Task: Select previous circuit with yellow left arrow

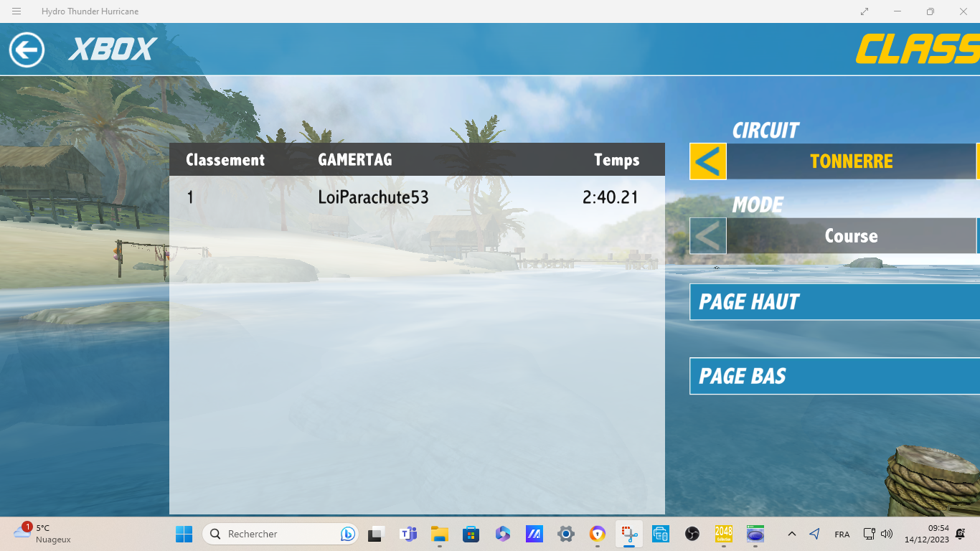Action: pyautogui.click(x=707, y=161)
